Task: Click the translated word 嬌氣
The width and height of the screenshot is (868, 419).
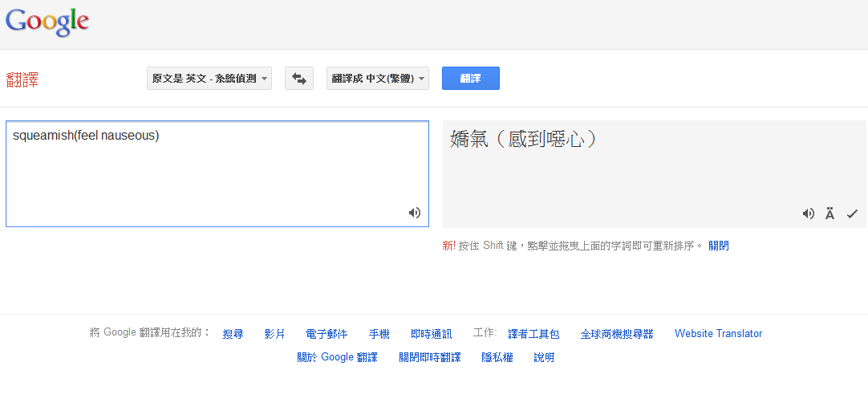Action: [x=469, y=139]
